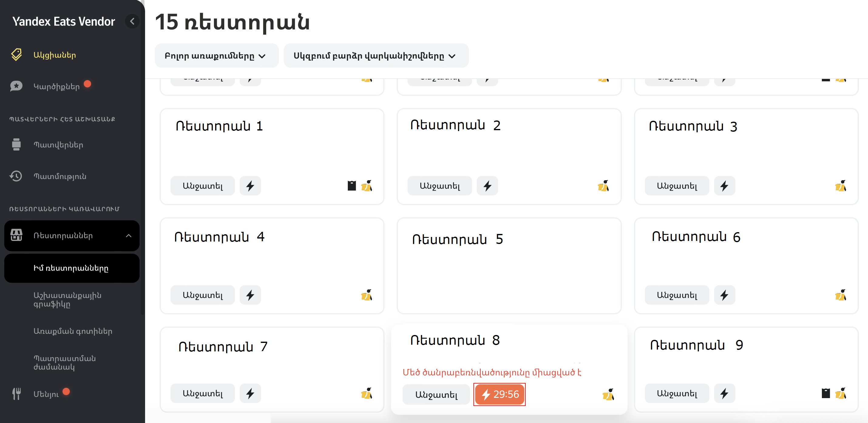Toggle high-load lightning for Ռեստորան 3
The image size is (868, 423).
[x=724, y=186]
